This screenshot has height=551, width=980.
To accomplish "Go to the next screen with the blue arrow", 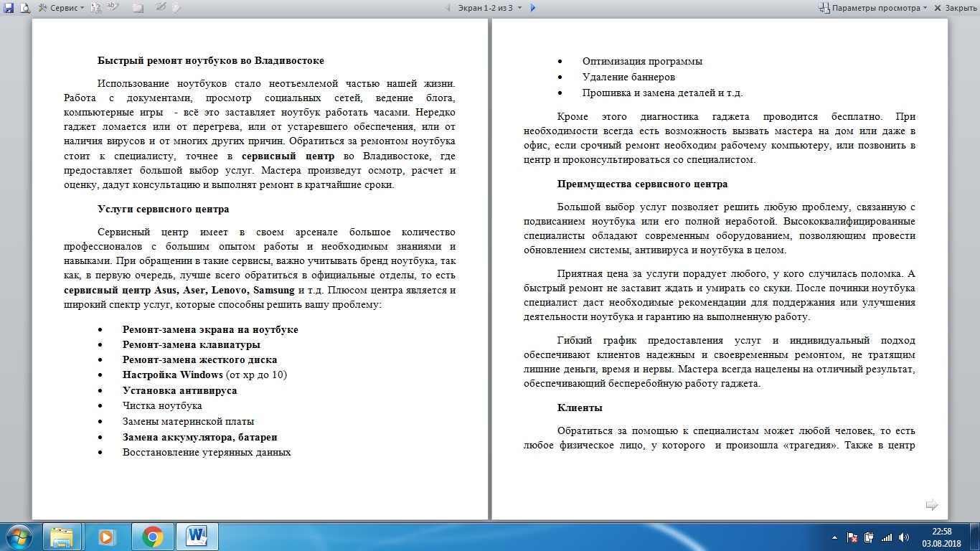I will 532,8.
